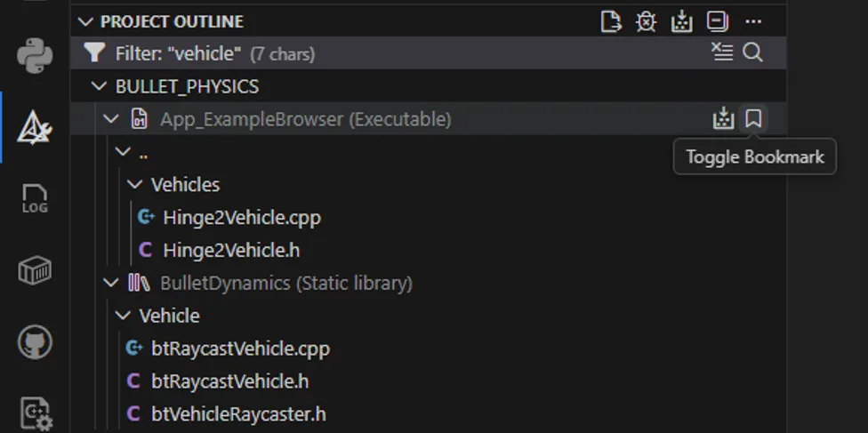Click the debug bug icon in Project Outline header
This screenshot has height=433, width=868.
[x=646, y=21]
